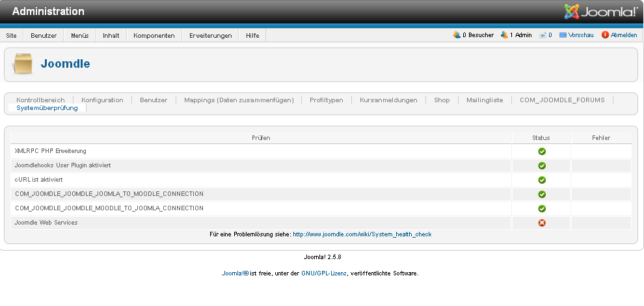Open the Systemüberprüfung tab

click(x=47, y=108)
